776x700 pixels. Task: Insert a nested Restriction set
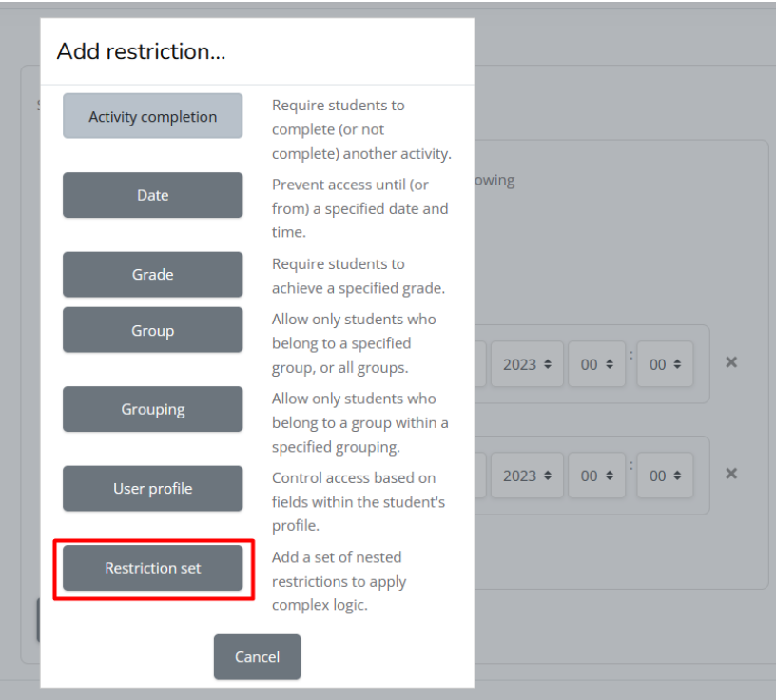(x=153, y=568)
